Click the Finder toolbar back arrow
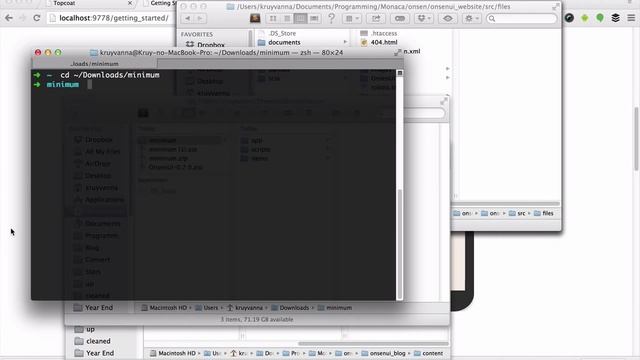 pyautogui.click(x=188, y=18)
